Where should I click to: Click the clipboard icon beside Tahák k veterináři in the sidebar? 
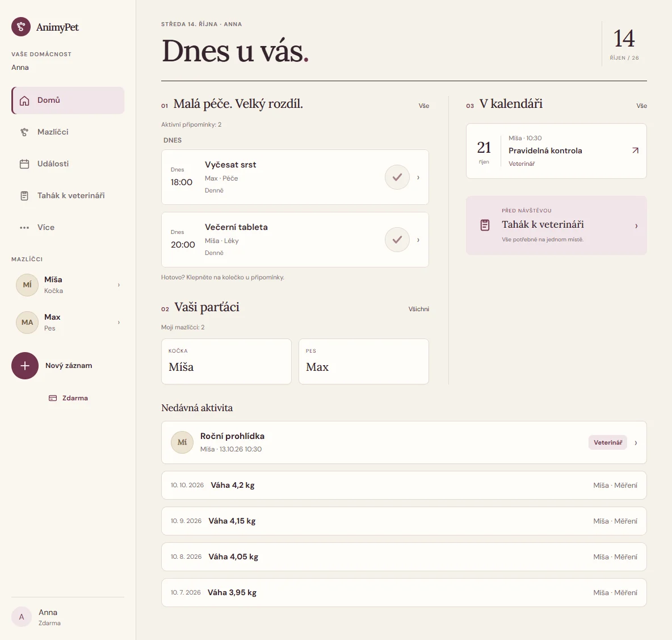(x=24, y=196)
